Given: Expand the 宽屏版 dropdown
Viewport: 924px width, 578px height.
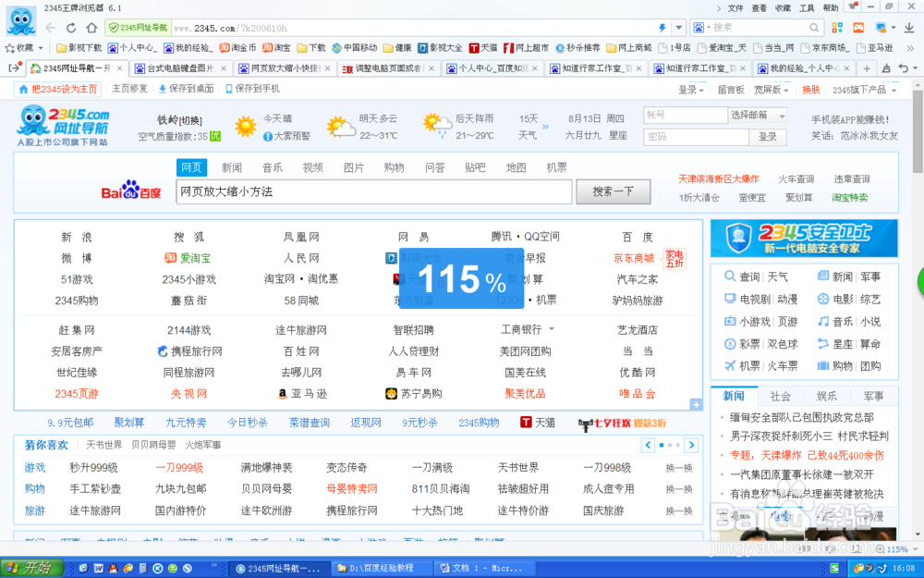Looking at the screenshot, I should pos(772,90).
